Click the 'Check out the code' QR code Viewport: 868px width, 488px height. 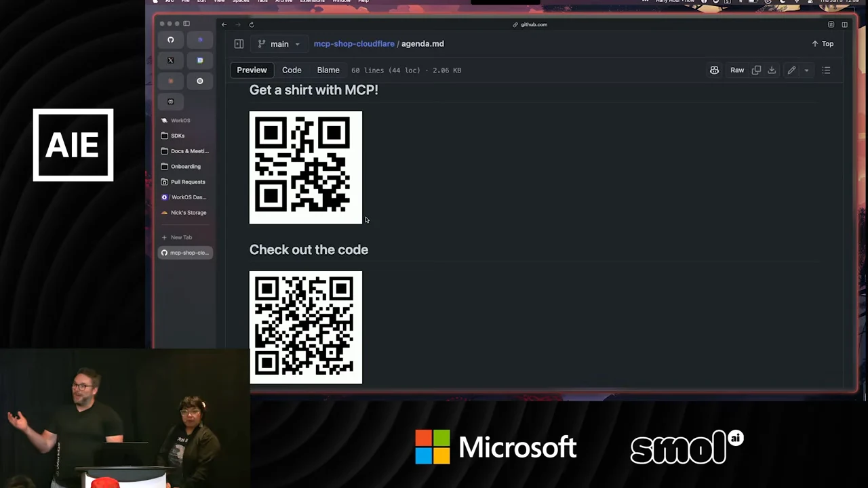tap(306, 327)
